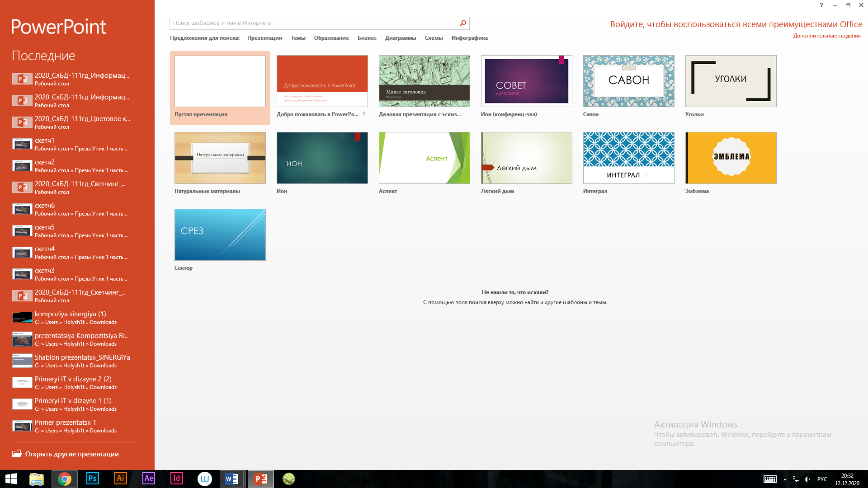Viewport: 868px width, 488px height.
Task: Launch Illustrator from the taskbar
Action: (x=120, y=479)
